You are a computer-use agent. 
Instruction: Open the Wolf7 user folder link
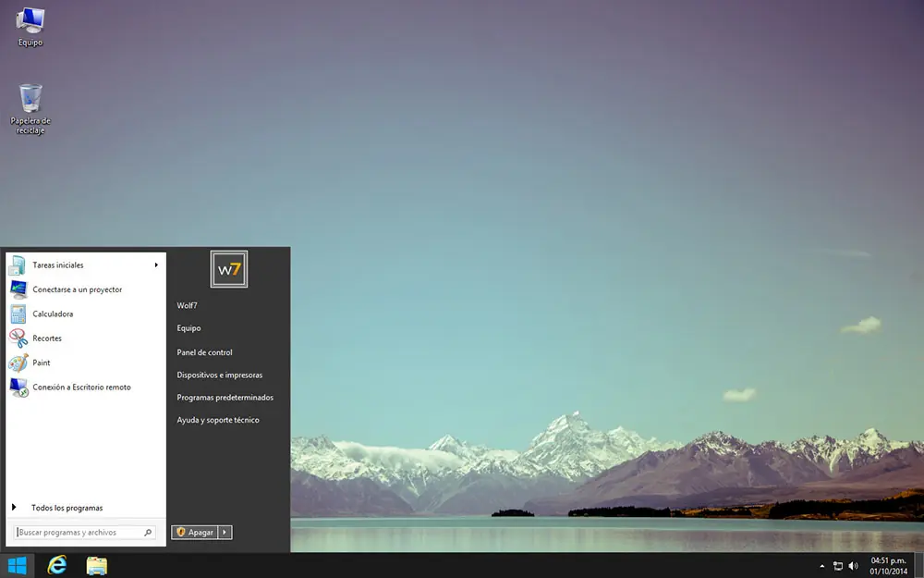(x=187, y=305)
